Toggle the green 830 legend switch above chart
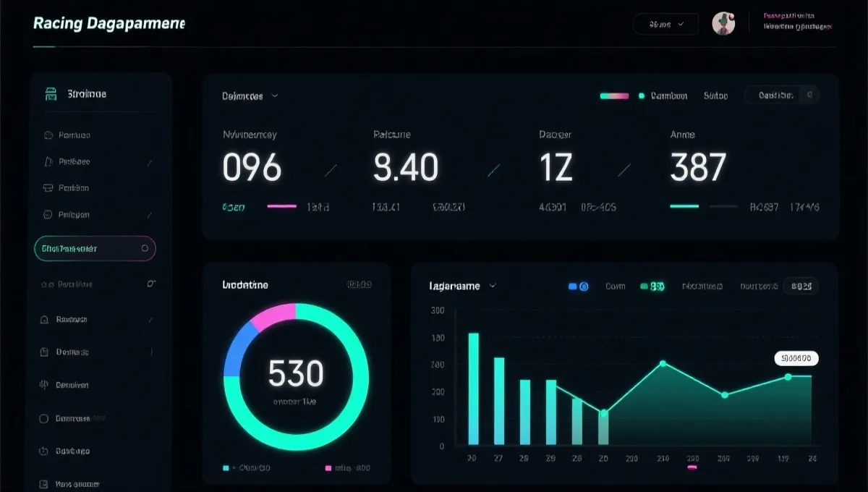 pos(652,287)
